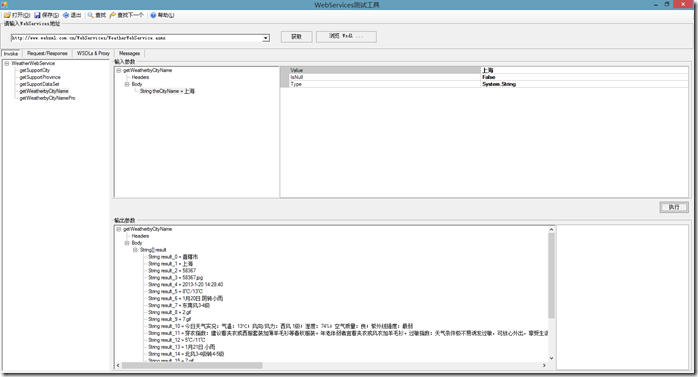
Task: Select String result_11 穿衣指数 row
Action: [x=348, y=333]
